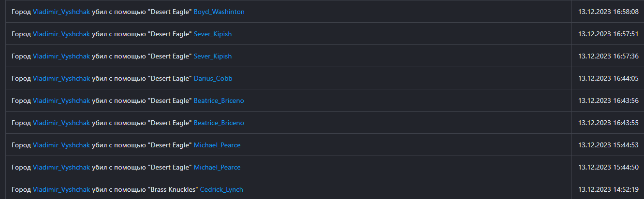Click Vladimir_Vyshchak in the Boyd_Washinton row
644x199 pixels.
coord(61,12)
